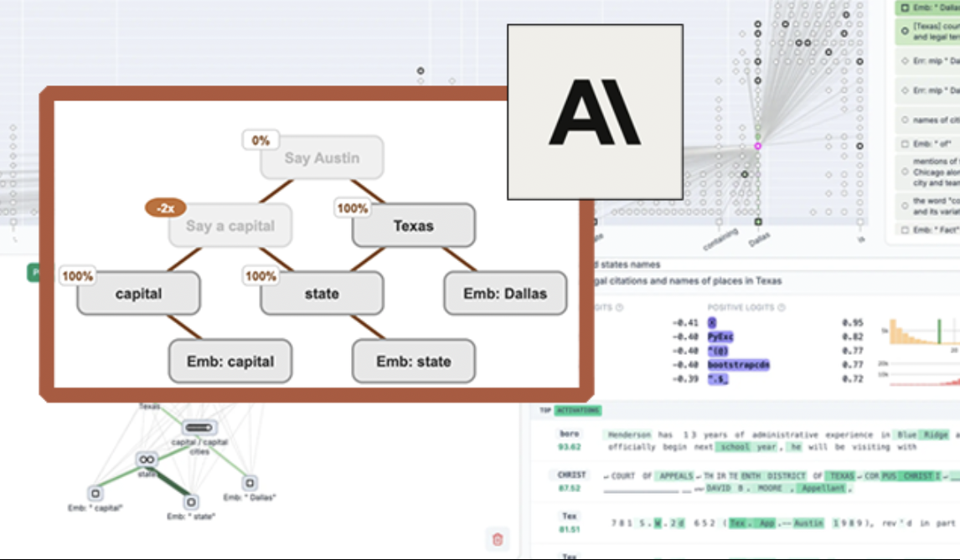Click the info icon beside Positive Logits
This screenshot has width=960, height=560.
[781, 307]
